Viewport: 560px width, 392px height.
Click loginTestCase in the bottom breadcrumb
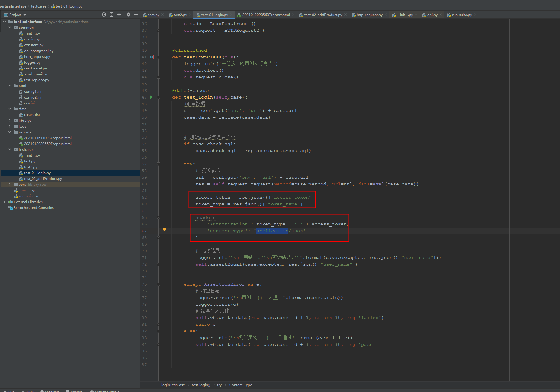173,385
